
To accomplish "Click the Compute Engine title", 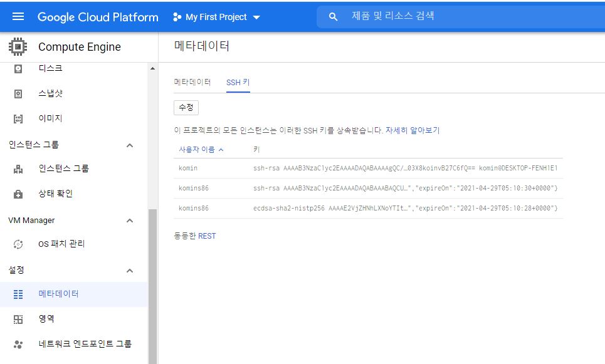I will pos(80,46).
